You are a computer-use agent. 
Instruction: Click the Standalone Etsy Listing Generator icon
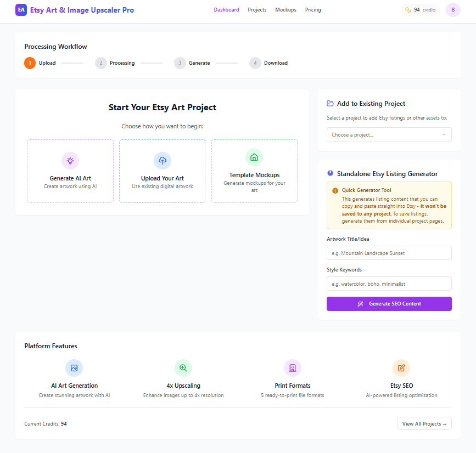click(330, 173)
